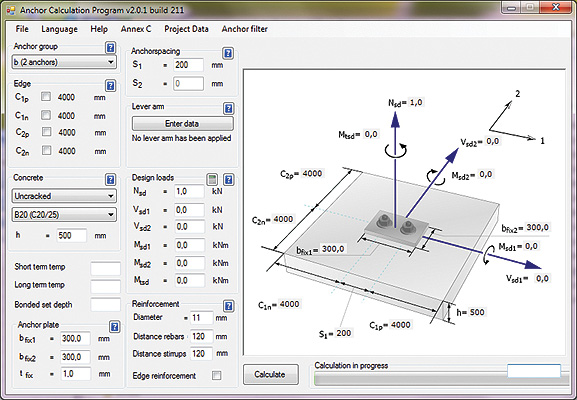The width and height of the screenshot is (577, 400).
Task: Open the Design loads table icon
Action: [x=212, y=179]
